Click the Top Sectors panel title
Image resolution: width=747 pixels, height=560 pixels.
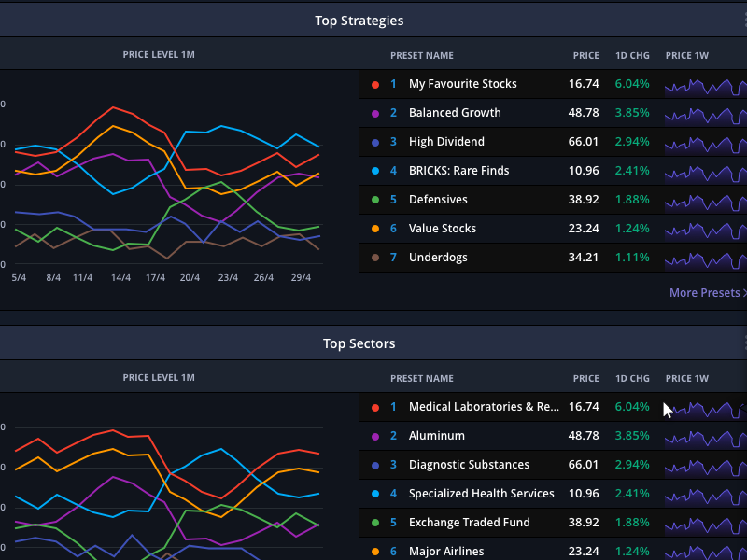tap(359, 343)
